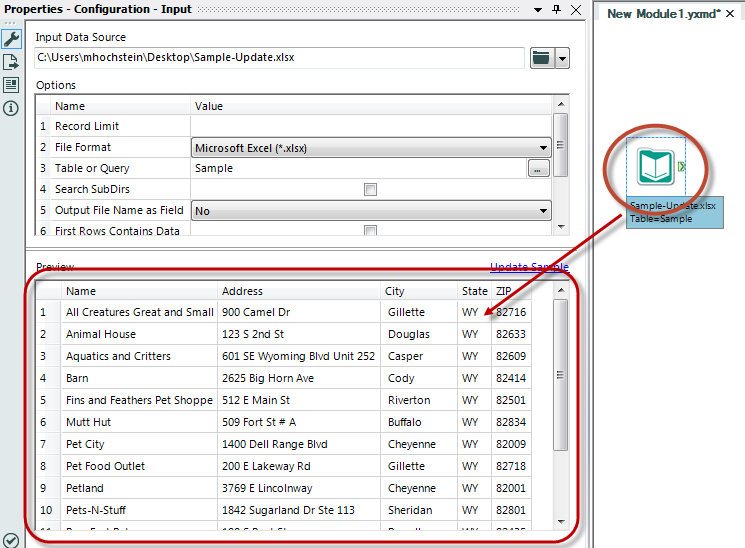The width and height of the screenshot is (745, 548).
Task: Click the Input Data Source path field
Action: point(279,58)
